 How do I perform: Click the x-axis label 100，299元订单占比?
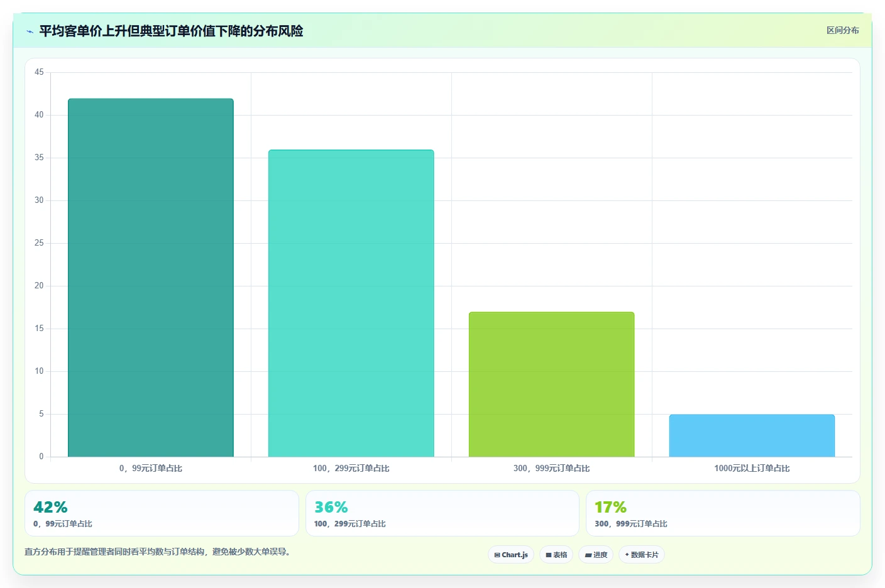[351, 468]
